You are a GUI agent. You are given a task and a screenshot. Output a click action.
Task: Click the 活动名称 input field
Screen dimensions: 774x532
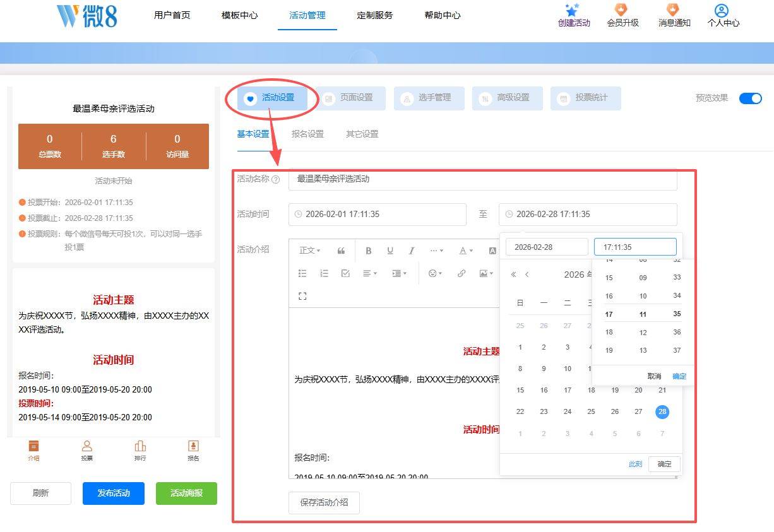482,179
